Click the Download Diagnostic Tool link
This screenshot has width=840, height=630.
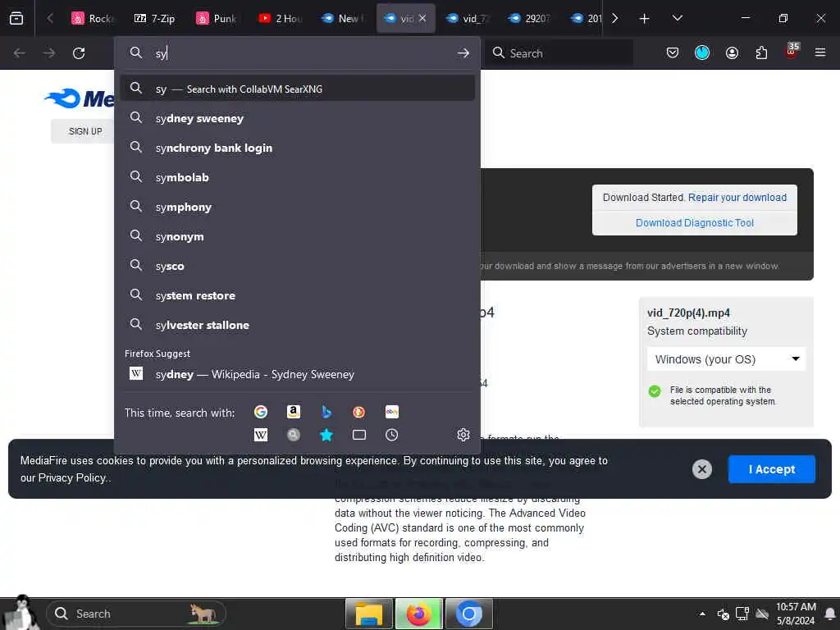click(694, 222)
